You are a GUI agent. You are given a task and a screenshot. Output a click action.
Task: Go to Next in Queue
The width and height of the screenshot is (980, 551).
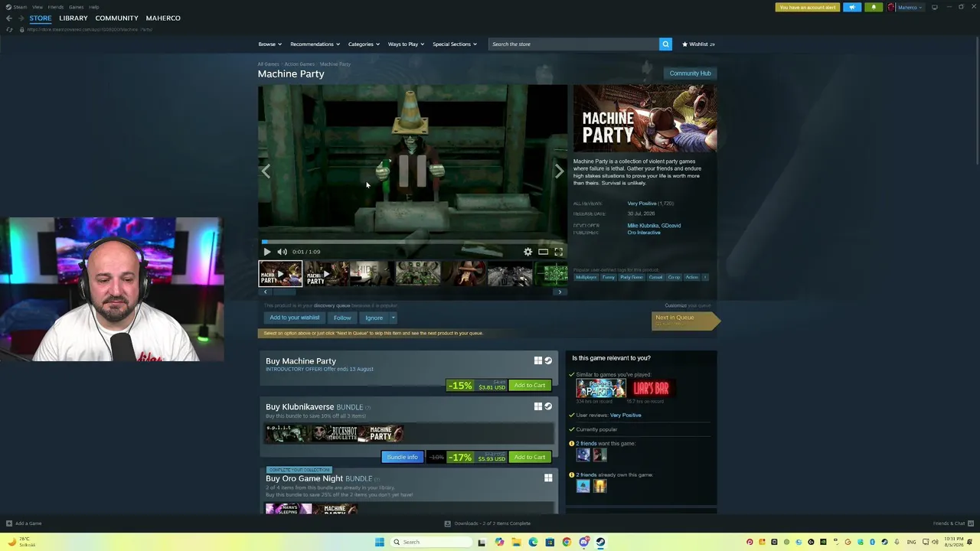click(x=684, y=320)
